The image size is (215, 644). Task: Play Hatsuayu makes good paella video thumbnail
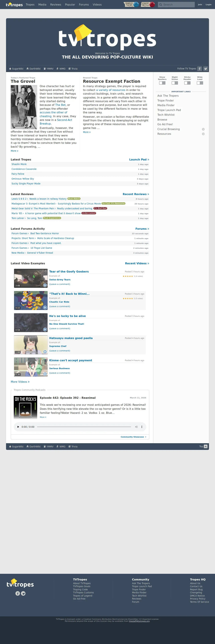pos(31,345)
